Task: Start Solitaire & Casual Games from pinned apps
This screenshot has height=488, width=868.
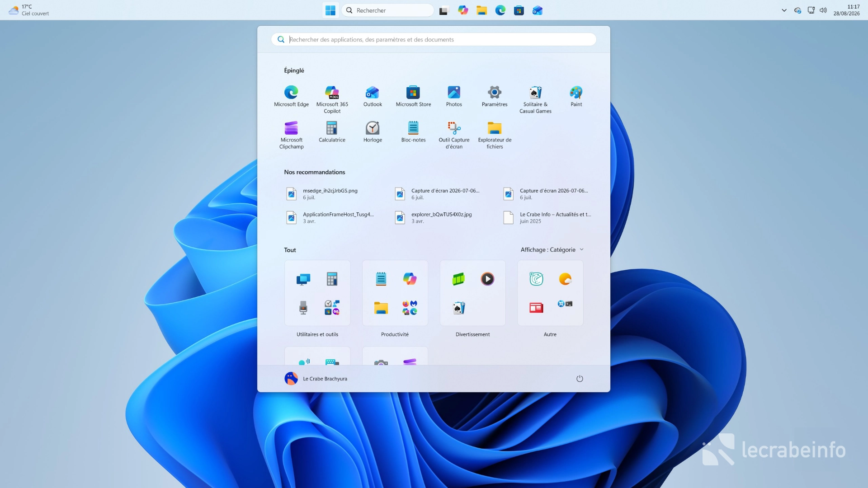Action: [x=535, y=99]
